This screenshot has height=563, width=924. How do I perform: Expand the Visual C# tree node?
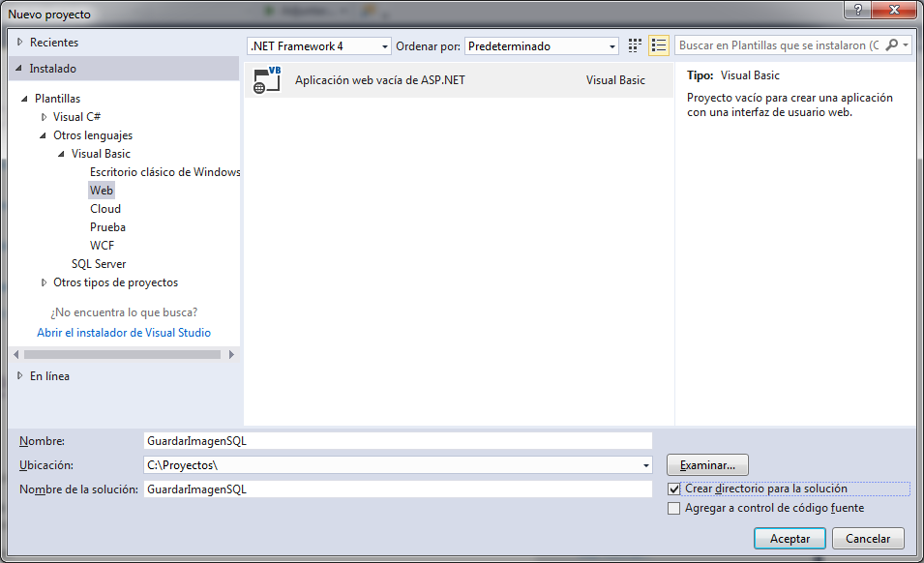tap(44, 117)
